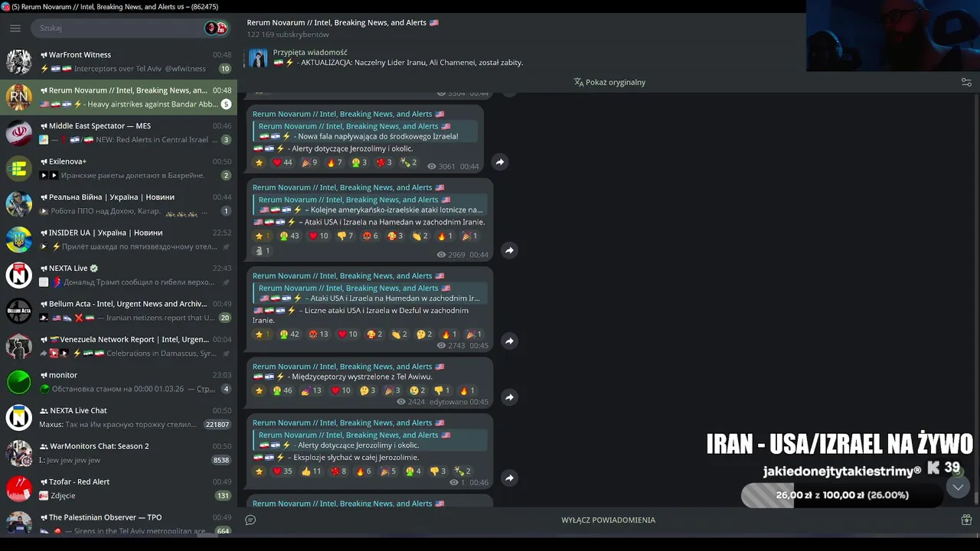The width and height of the screenshot is (980, 551).
Task: Click unread badge 20 on Bellum Acta
Action: click(x=224, y=318)
